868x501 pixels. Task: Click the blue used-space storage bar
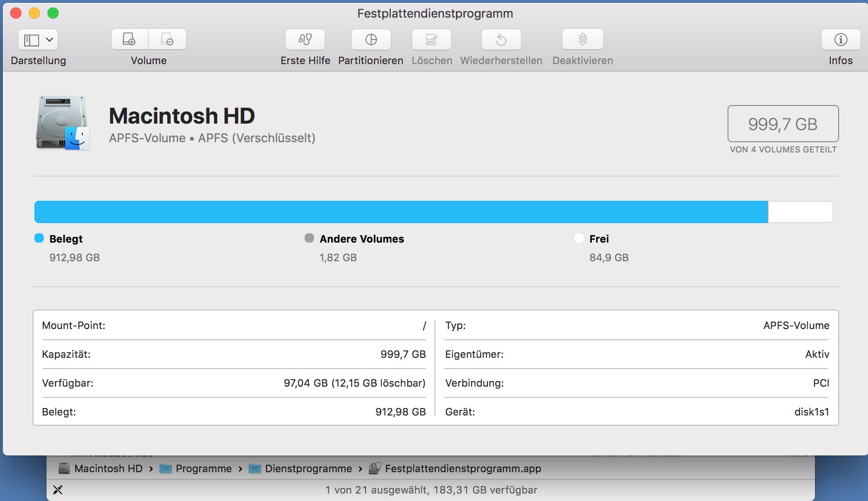[401, 212]
